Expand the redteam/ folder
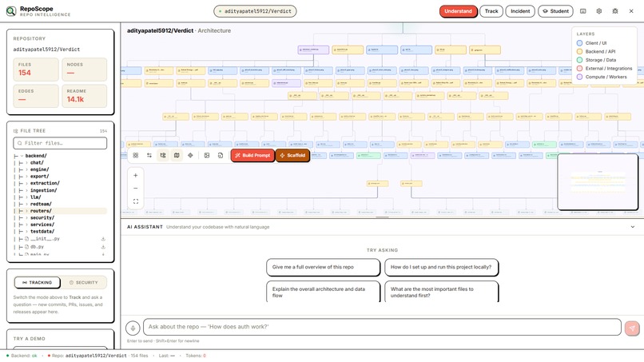644x362 pixels. (26, 204)
